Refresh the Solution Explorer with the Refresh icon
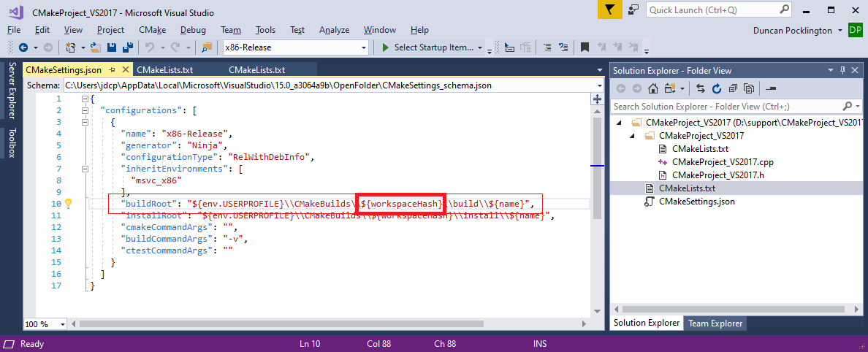 tap(717, 88)
